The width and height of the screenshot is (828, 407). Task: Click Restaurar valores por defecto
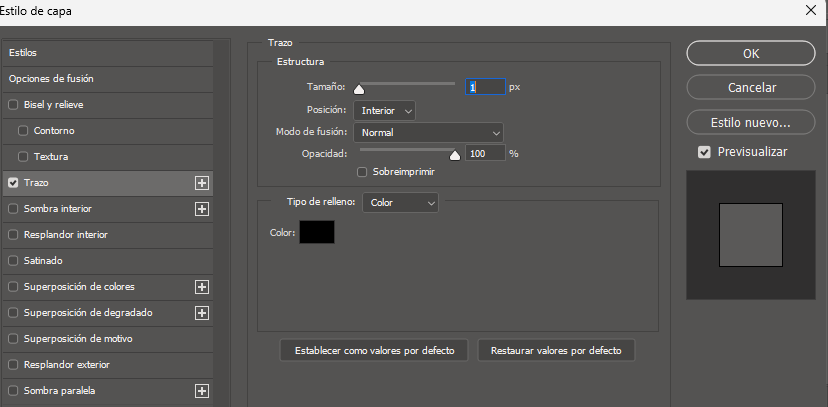tap(556, 351)
